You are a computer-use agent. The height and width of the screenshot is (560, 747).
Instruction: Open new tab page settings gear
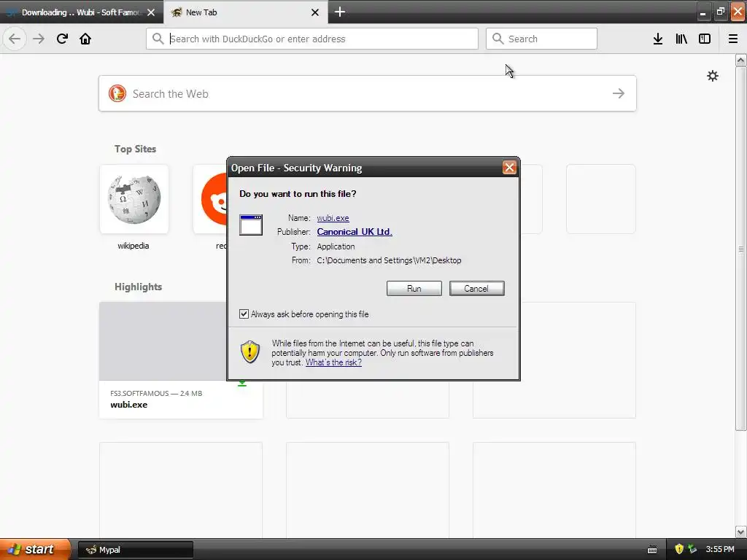pos(712,76)
